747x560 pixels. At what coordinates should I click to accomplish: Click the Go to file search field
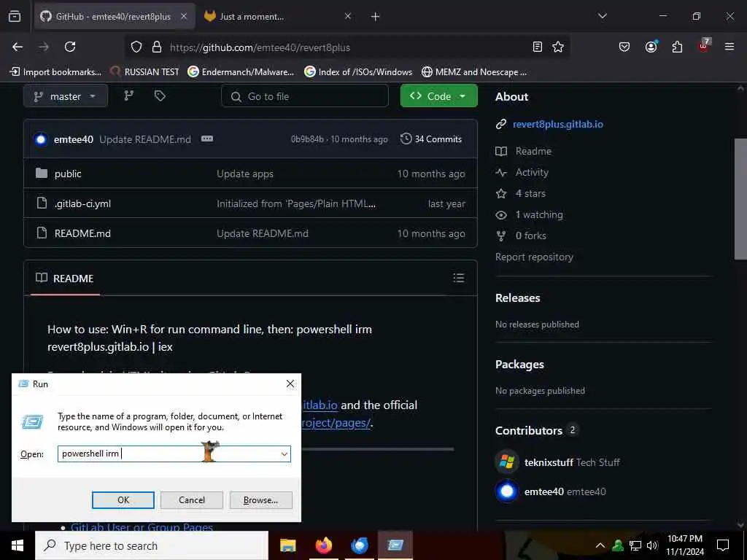[305, 96]
